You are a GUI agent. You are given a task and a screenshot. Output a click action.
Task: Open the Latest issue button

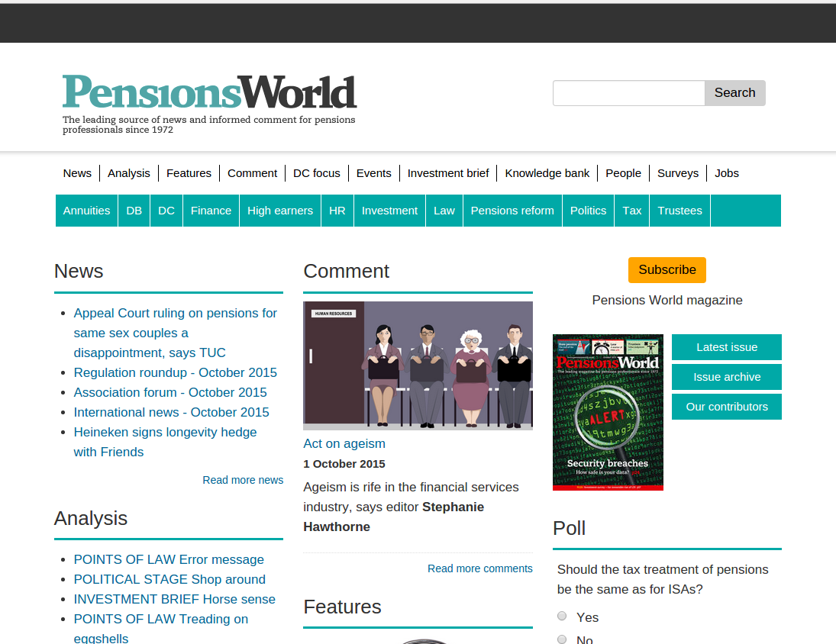pos(727,347)
